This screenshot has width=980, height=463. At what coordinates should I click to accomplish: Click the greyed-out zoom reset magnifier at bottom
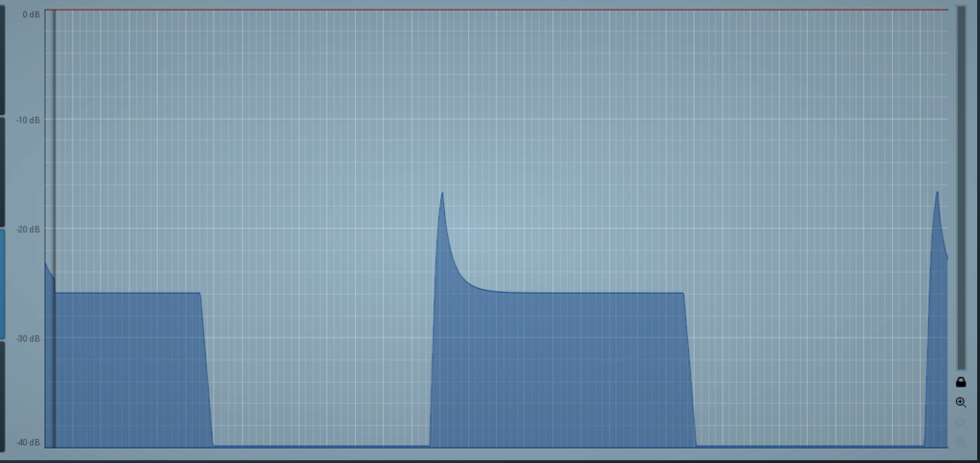click(x=961, y=443)
